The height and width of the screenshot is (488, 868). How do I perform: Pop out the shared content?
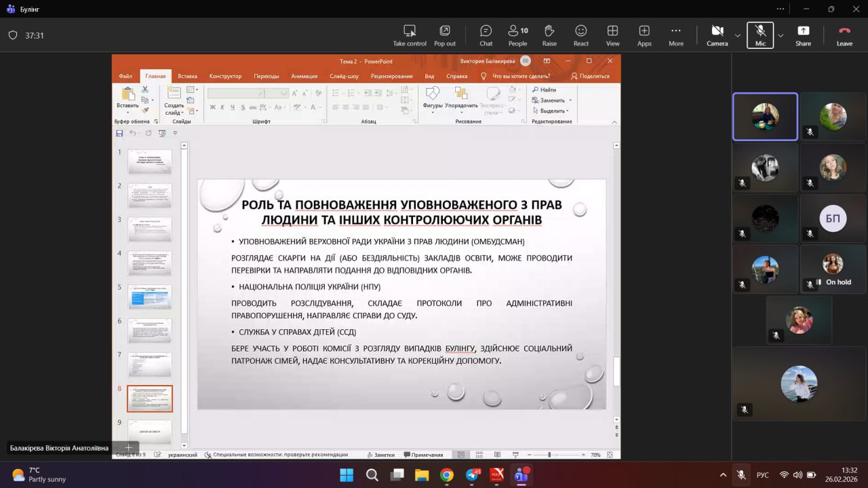[445, 35]
